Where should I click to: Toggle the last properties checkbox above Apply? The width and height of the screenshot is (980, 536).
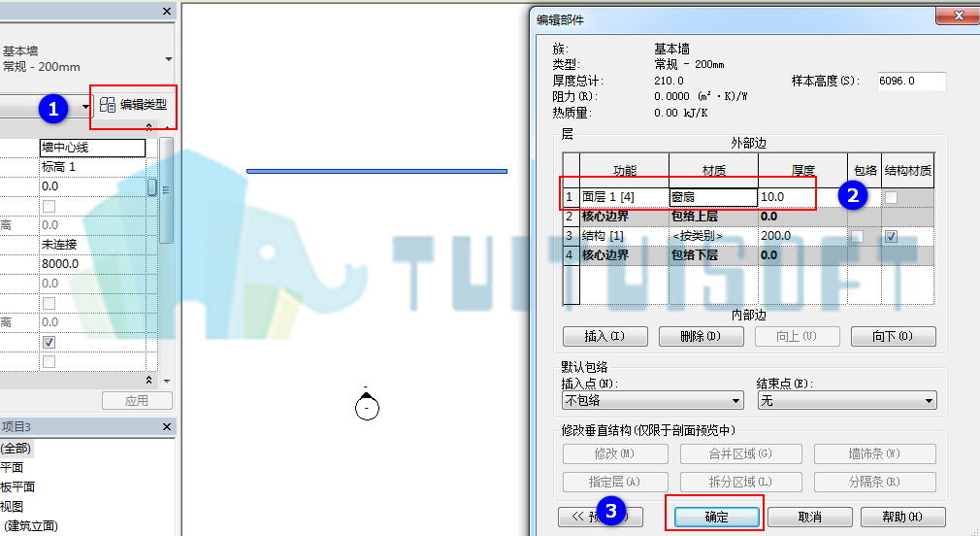point(49,361)
